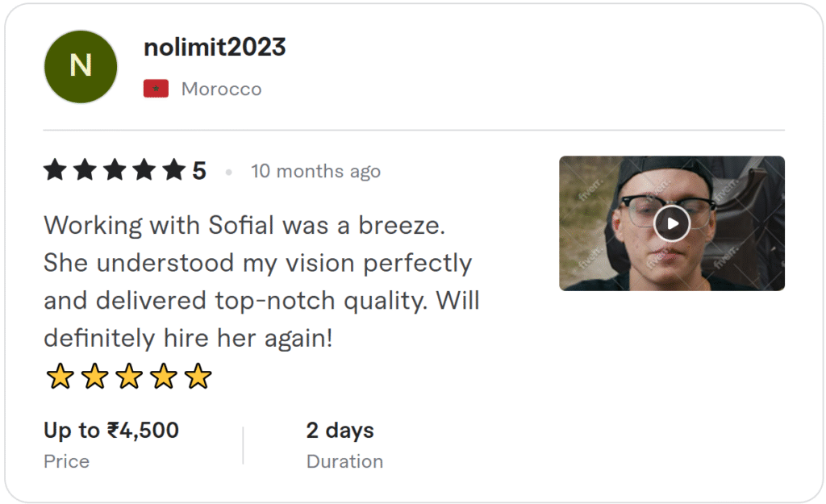Open the nolimit2023 username profile
This screenshot has height=504, width=826.
pos(215,48)
